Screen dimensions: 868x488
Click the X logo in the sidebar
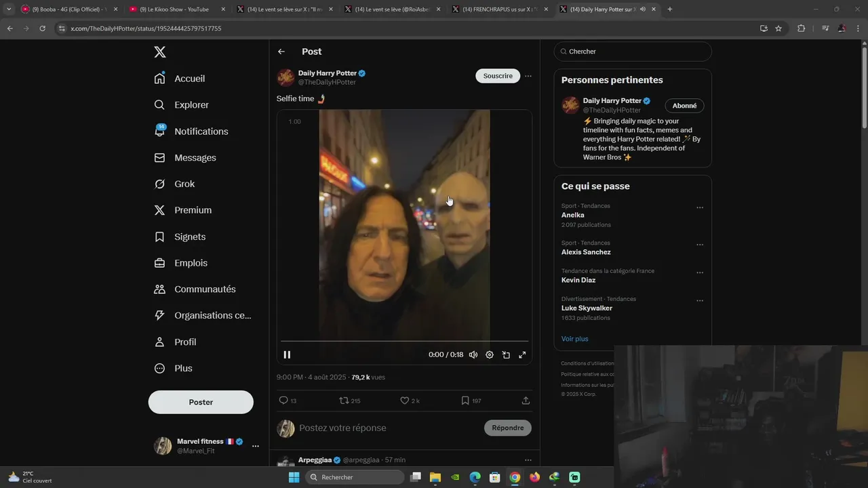pos(159,52)
